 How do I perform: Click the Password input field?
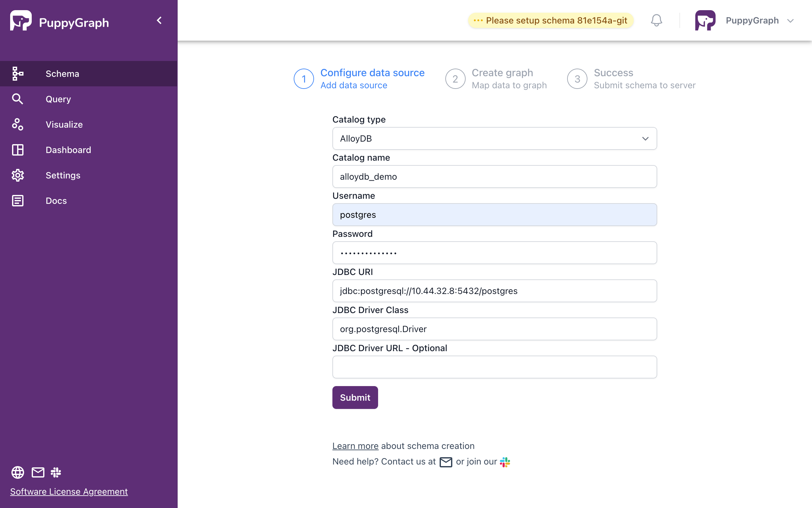coord(494,253)
